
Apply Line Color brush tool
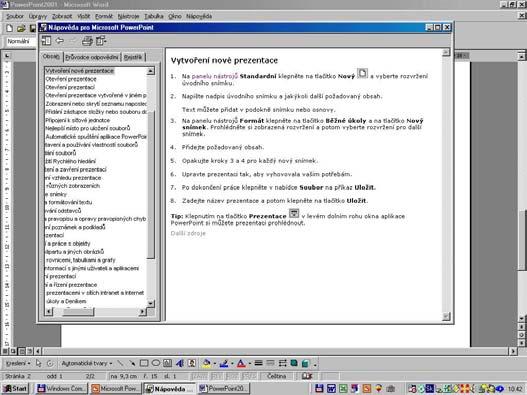pos(224,363)
